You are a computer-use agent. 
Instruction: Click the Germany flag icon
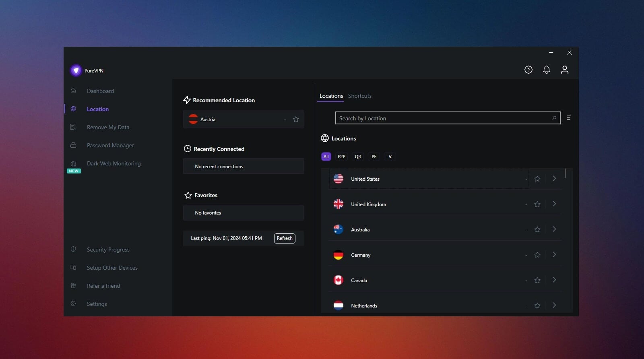[x=339, y=255]
